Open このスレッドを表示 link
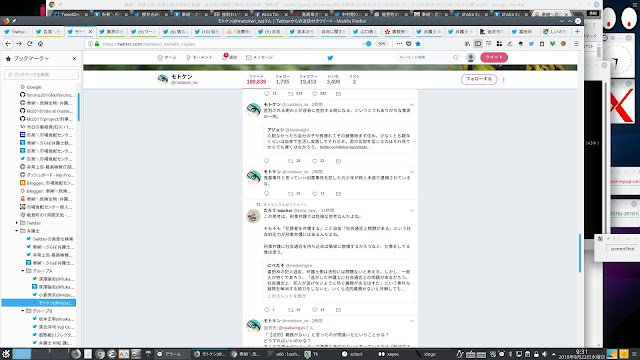The image size is (640, 360). coord(287,296)
